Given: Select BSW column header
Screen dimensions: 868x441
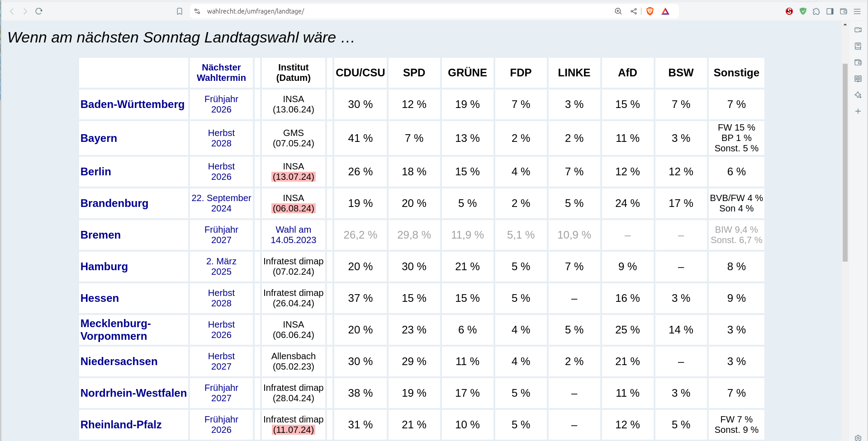Looking at the screenshot, I should pos(681,73).
